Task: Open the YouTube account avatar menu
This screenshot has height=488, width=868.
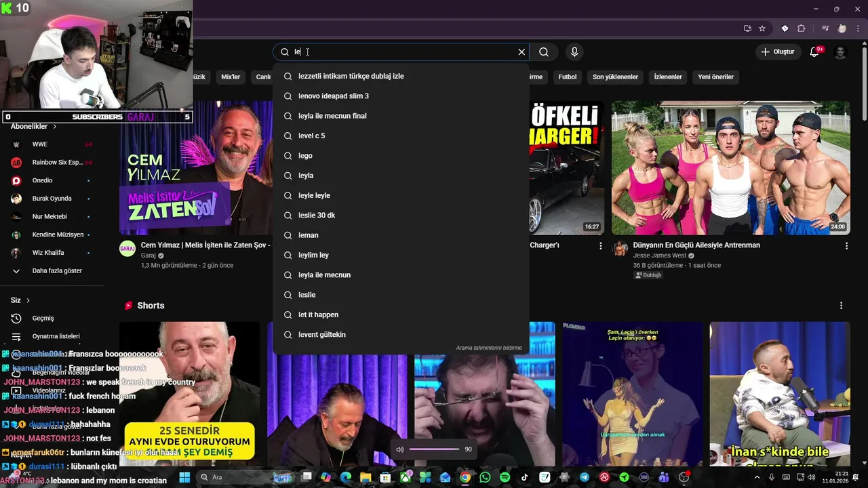Action: click(840, 52)
